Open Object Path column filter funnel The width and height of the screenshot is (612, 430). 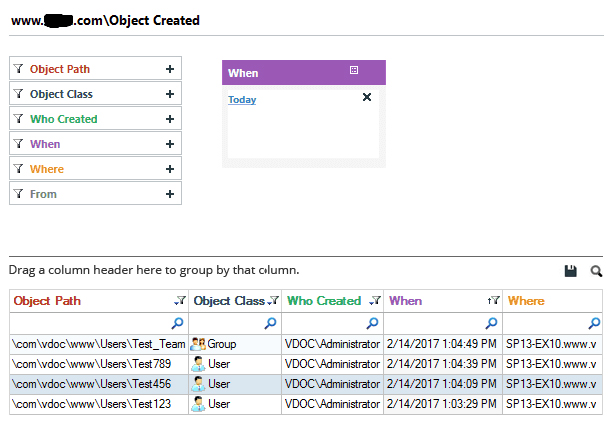pyautogui.click(x=180, y=300)
